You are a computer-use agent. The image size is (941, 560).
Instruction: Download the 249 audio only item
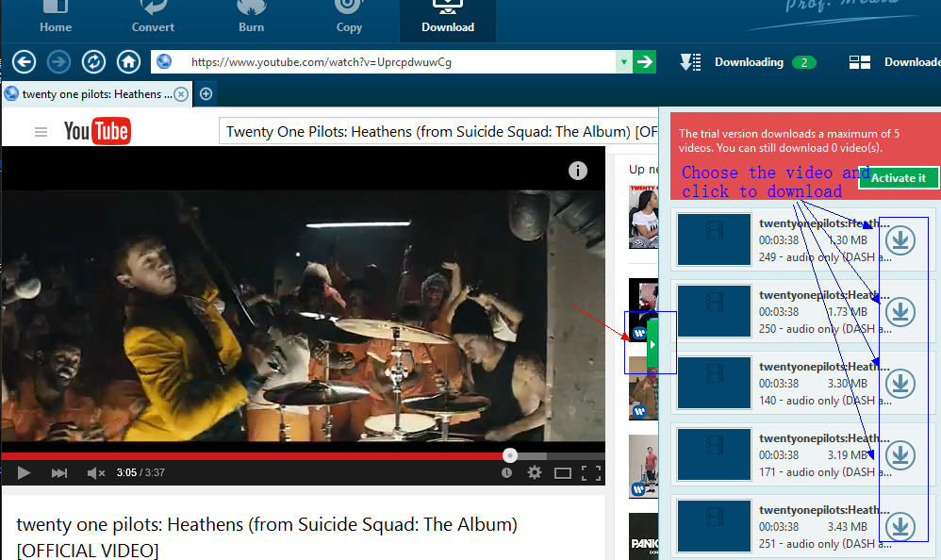pos(900,240)
